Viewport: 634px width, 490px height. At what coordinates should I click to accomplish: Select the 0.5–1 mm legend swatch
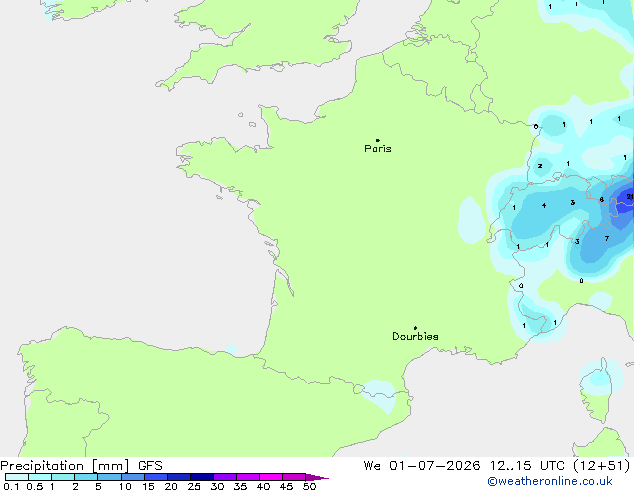[x=40, y=477]
